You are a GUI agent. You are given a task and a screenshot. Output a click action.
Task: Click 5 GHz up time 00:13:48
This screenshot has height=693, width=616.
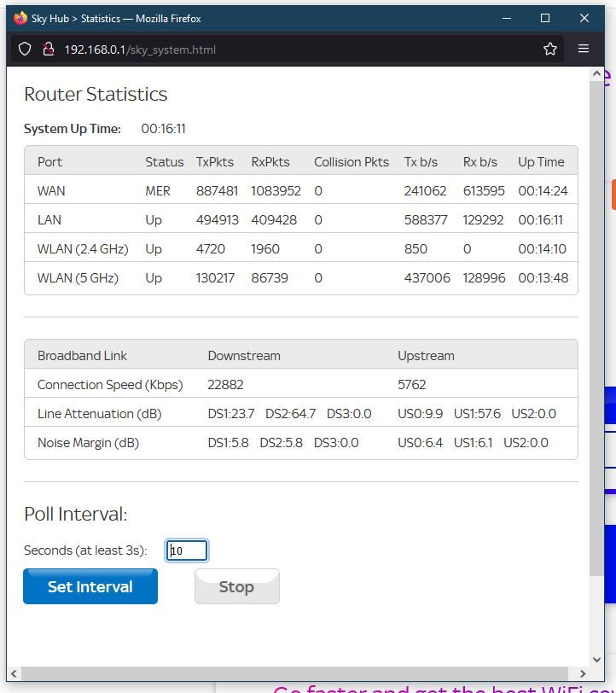[543, 278]
